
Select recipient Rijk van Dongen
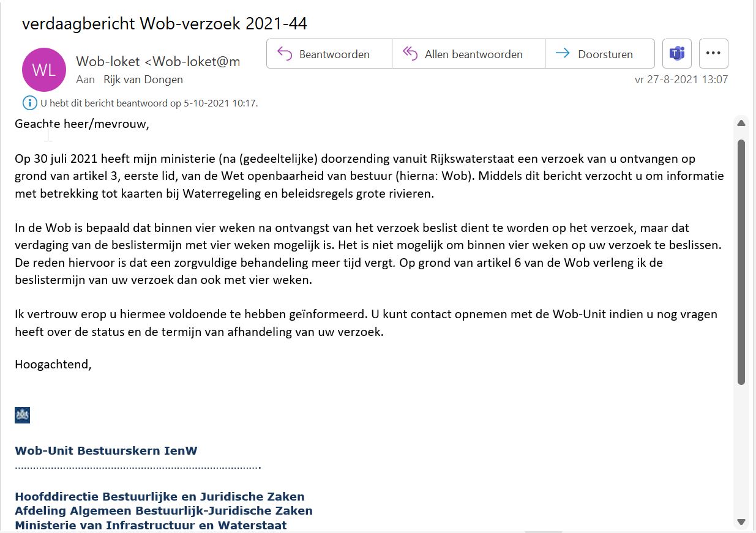(143, 80)
